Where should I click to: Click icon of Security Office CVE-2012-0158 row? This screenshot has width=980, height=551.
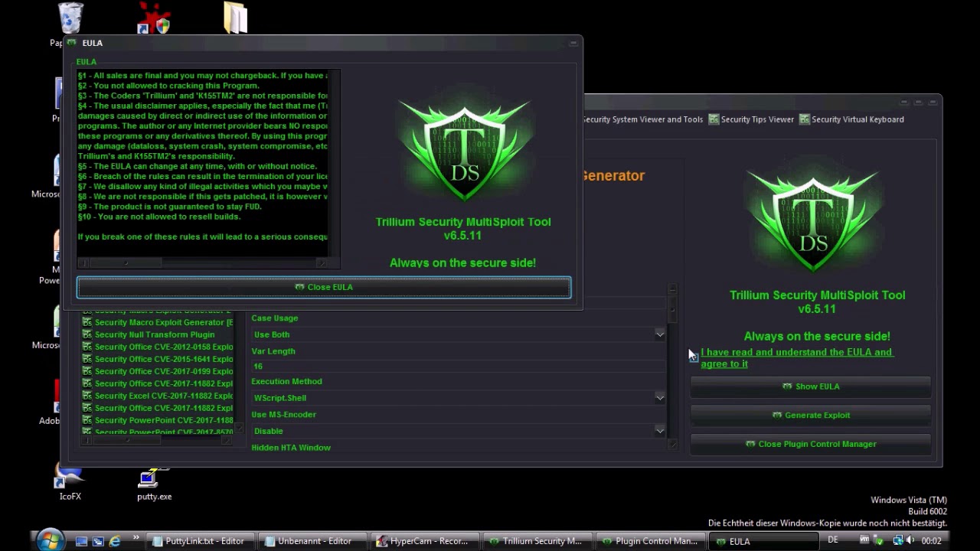point(87,347)
